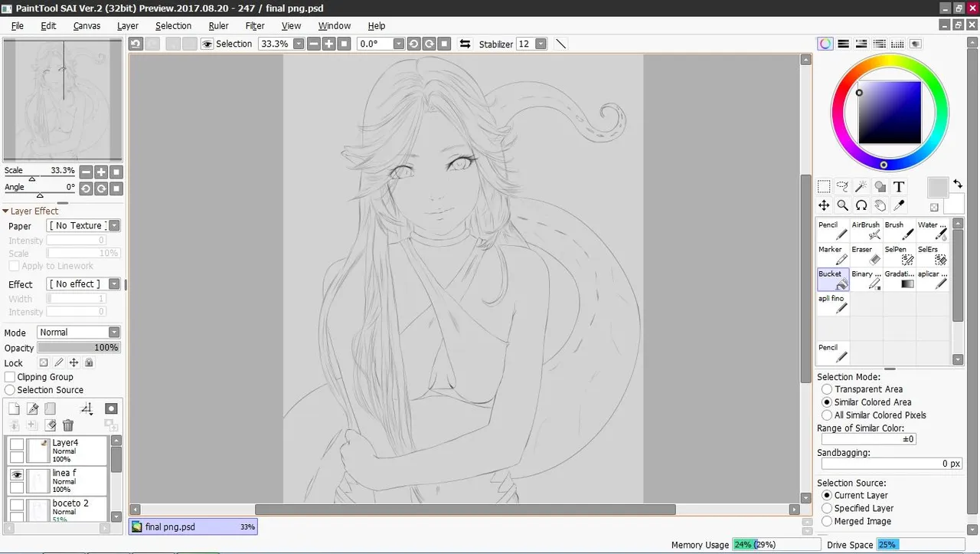The image size is (980, 554).
Task: Choose the 'apli fino' brush
Action: 833,304
